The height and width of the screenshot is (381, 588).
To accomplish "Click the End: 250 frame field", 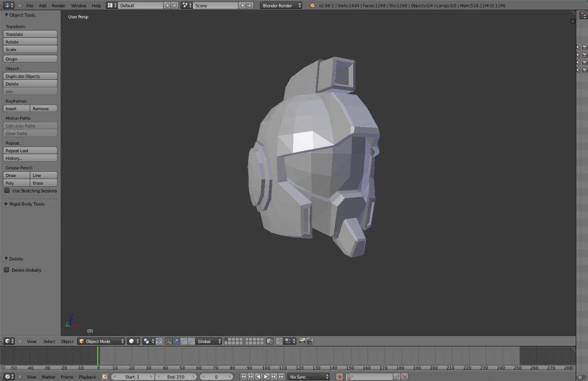I will click(x=176, y=376).
